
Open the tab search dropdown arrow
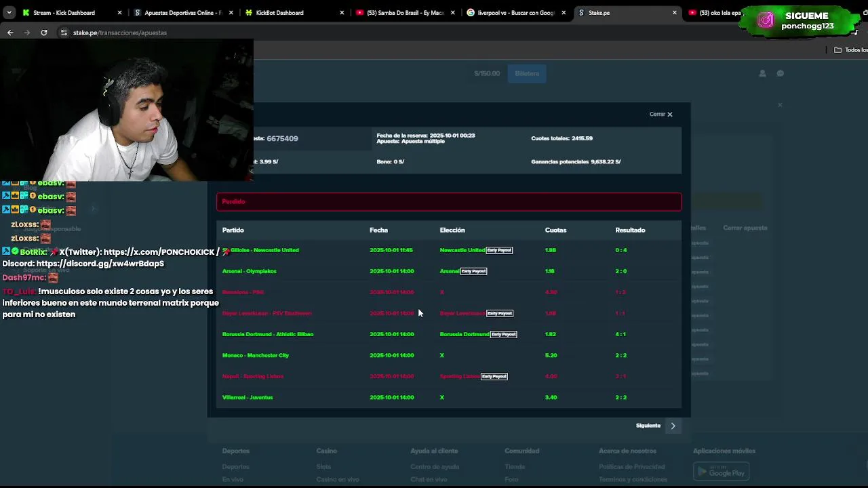click(x=9, y=12)
